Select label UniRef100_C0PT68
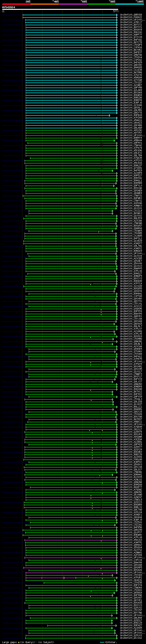 pyautogui.click(x=131, y=296)
